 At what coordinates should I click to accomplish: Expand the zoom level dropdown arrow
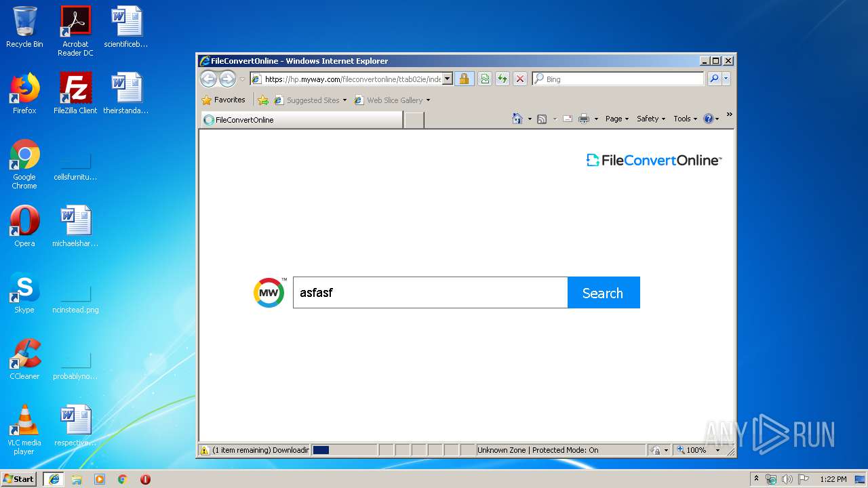pyautogui.click(x=717, y=450)
